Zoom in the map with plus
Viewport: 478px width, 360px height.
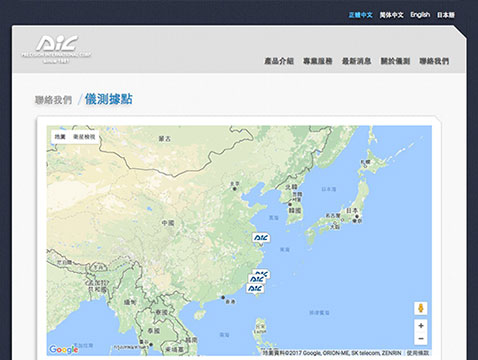tap(421, 326)
